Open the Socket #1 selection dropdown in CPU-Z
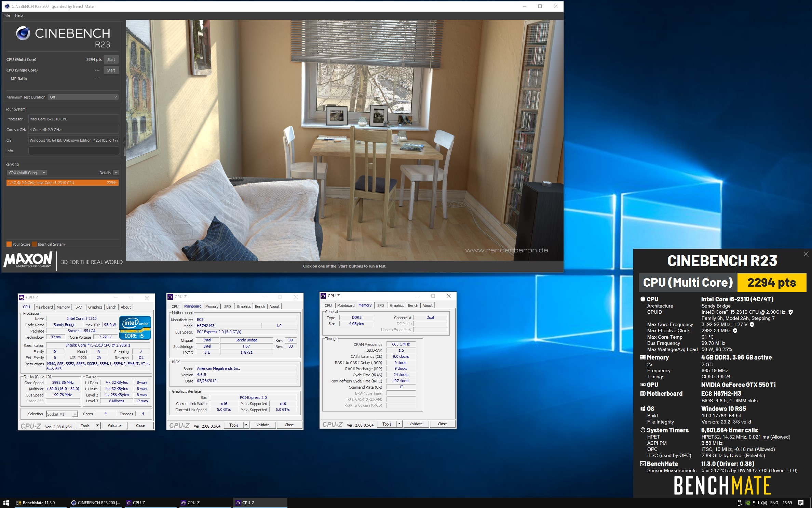812x508 pixels. coord(62,414)
